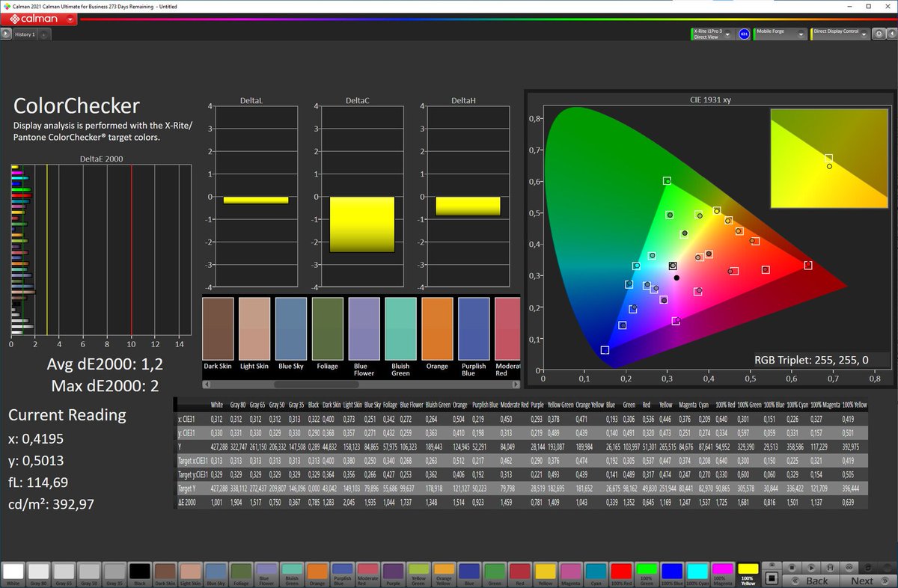The image size is (898, 588).
Task: Click the Orange comparison patch
Action: pyautogui.click(x=437, y=328)
